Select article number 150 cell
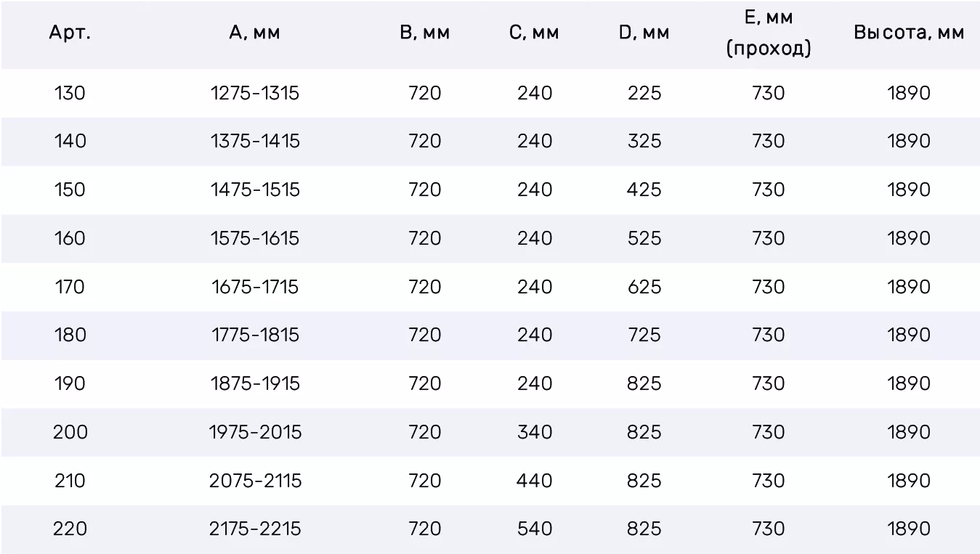Screen dimensions: 980x554 tap(70, 190)
